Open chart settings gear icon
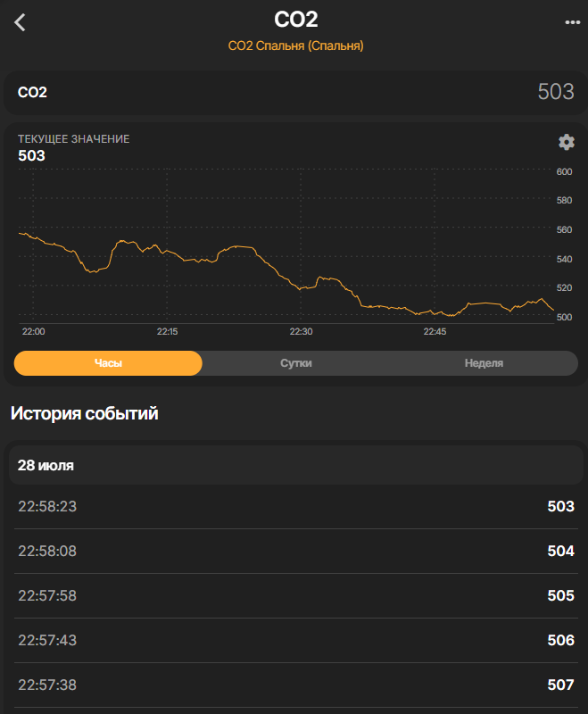 (566, 142)
